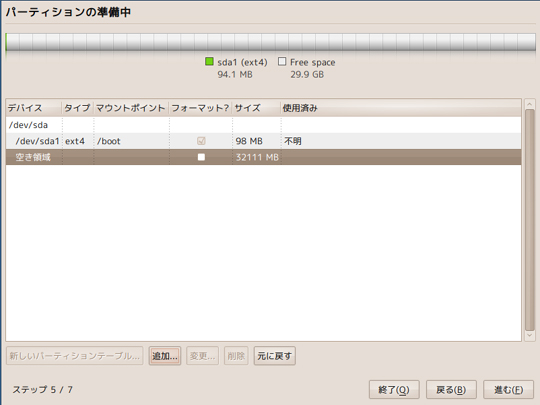This screenshot has height=405, width=540.
Task: Click the scrollbar up arrow of partition list
Action: (530, 104)
